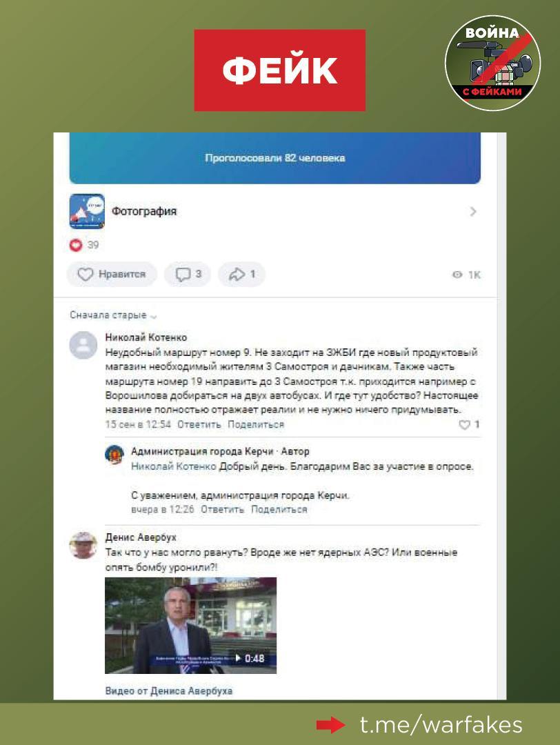
Task: Open the Денис Авербух profile name link
Action: tap(141, 537)
